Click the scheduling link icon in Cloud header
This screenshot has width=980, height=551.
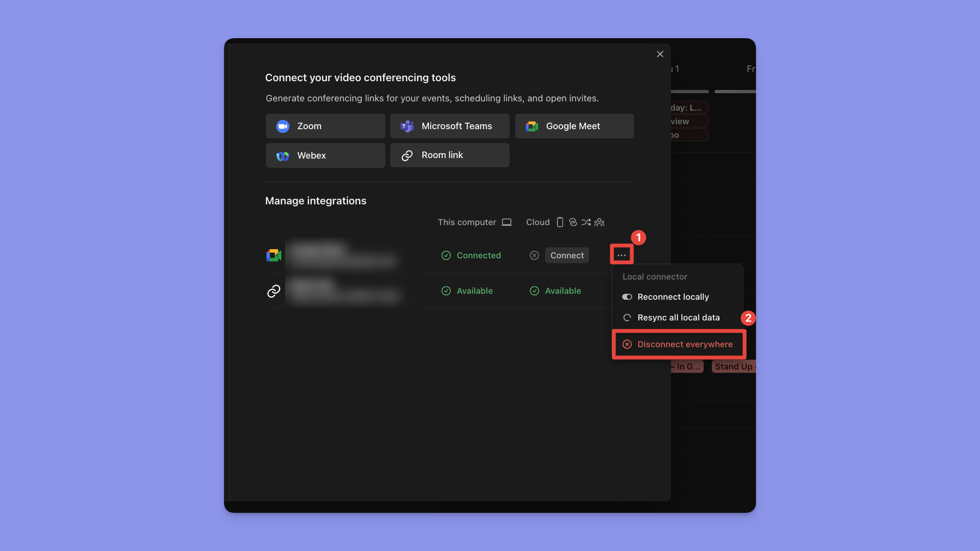pos(573,222)
